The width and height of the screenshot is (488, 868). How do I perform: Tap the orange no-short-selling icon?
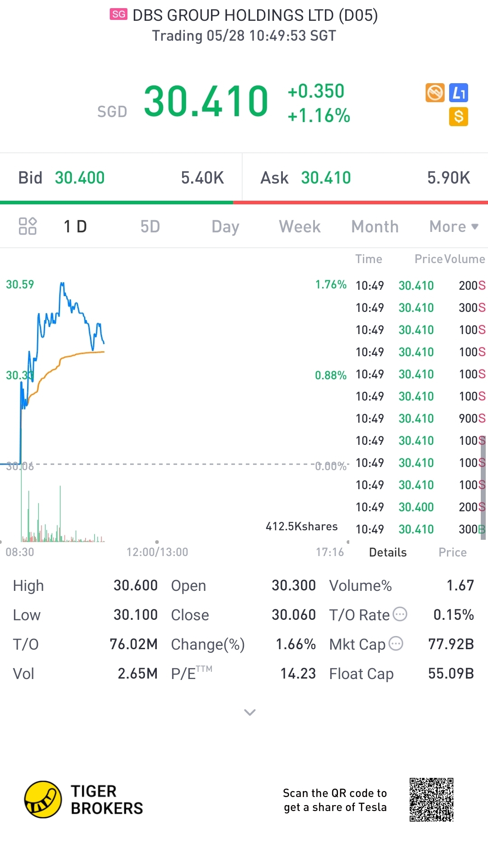coord(435,93)
